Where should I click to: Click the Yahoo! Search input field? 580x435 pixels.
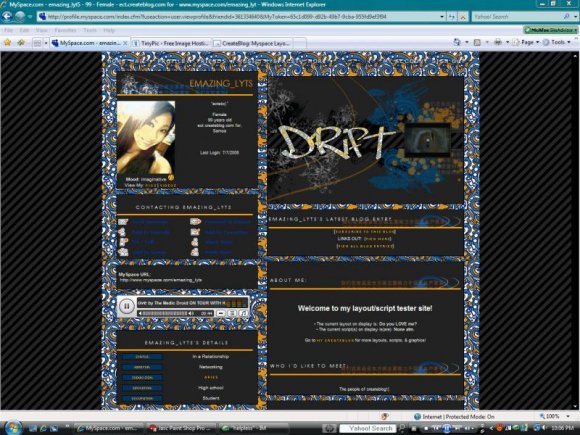click(517, 17)
